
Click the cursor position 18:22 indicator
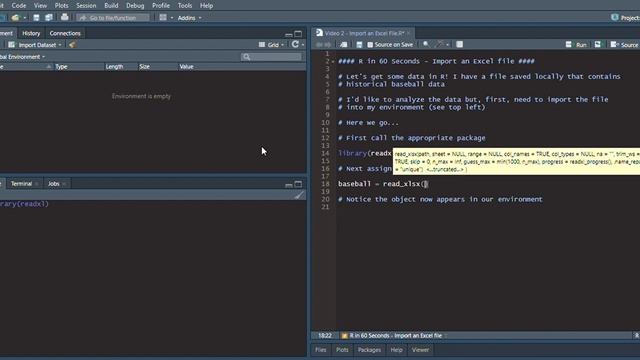325,336
